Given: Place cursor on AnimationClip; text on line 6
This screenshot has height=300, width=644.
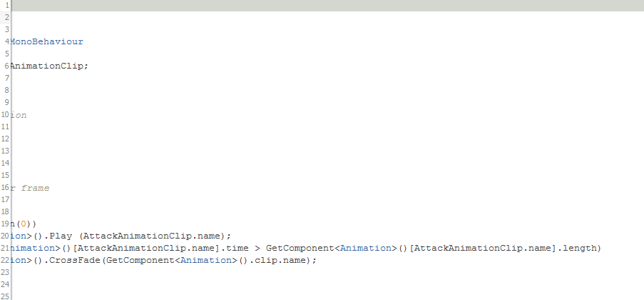Looking at the screenshot, I should 49,66.
